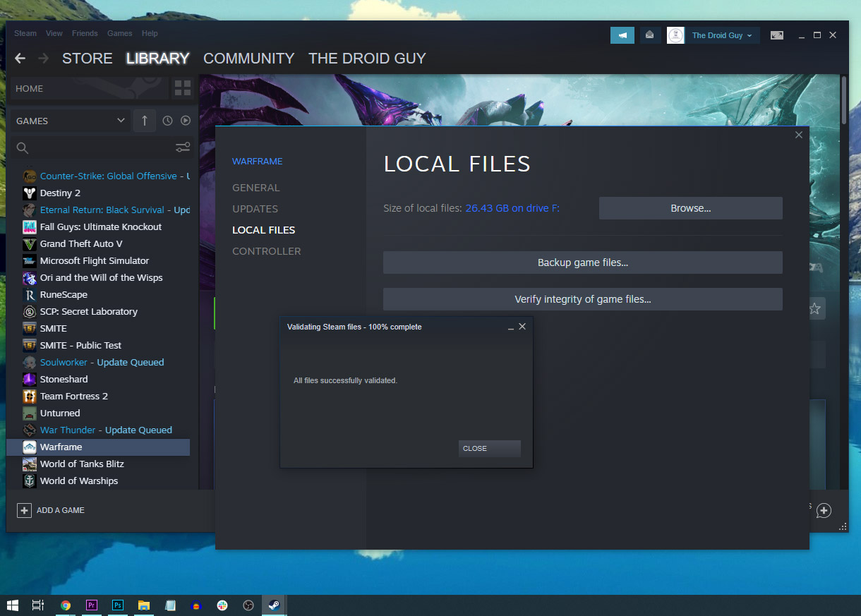
Task: Go back with the left arrow
Action: (20, 59)
